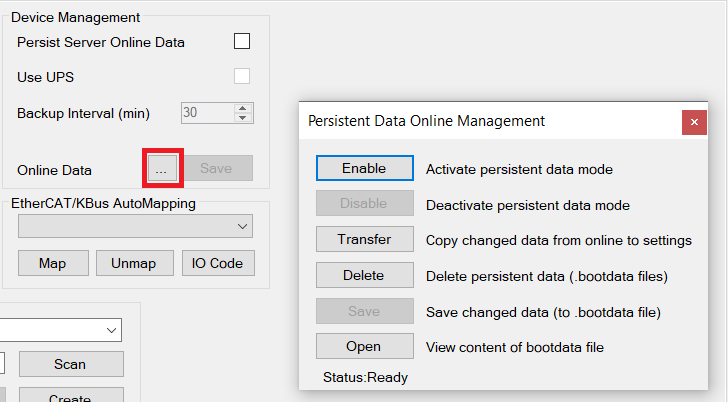Close the Persistent Data Online Management dialog
The width and height of the screenshot is (728, 402).
[694, 122]
